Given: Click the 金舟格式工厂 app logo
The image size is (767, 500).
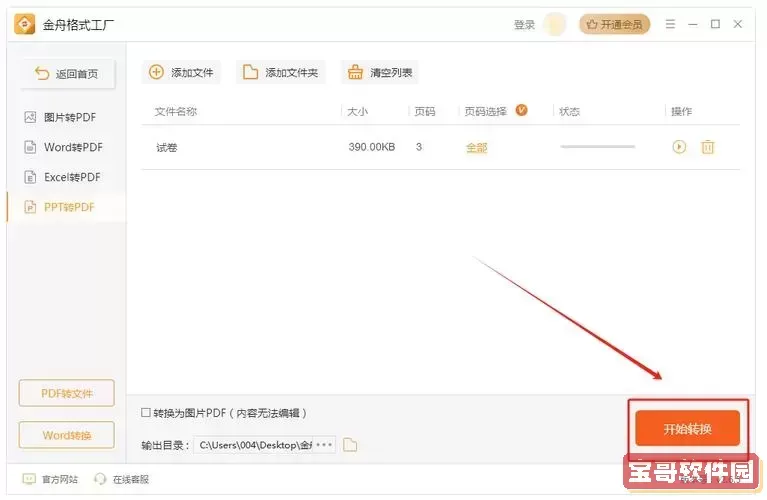Looking at the screenshot, I should coord(23,24).
